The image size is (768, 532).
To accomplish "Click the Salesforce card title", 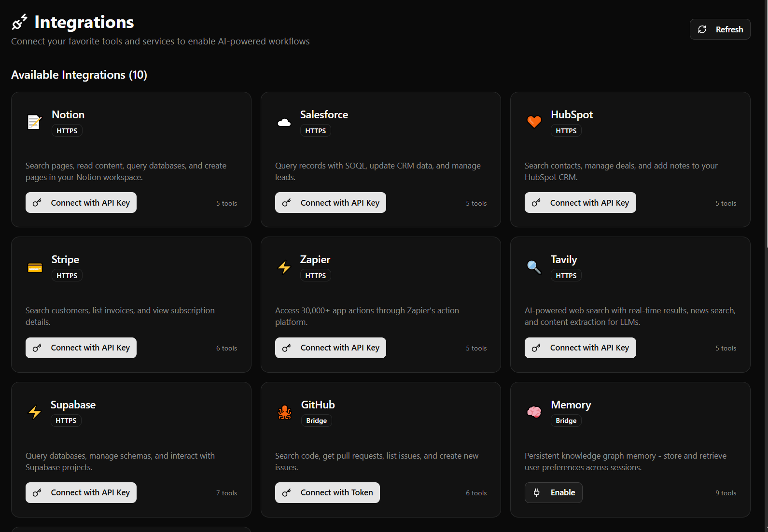I will click(x=324, y=114).
